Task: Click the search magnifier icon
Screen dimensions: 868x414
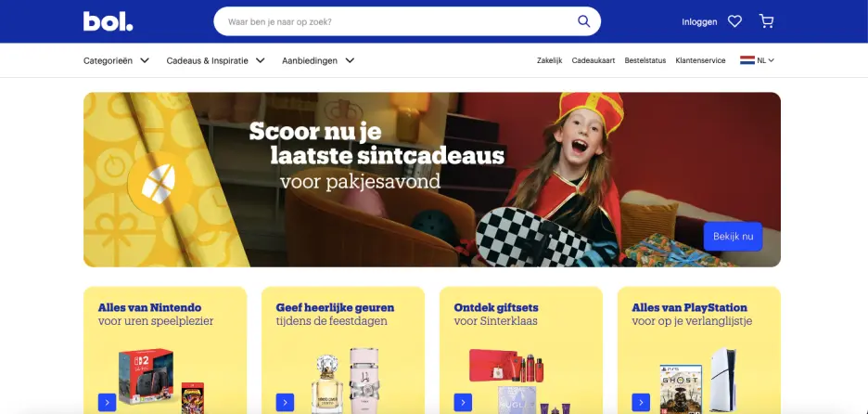Action: click(x=584, y=21)
